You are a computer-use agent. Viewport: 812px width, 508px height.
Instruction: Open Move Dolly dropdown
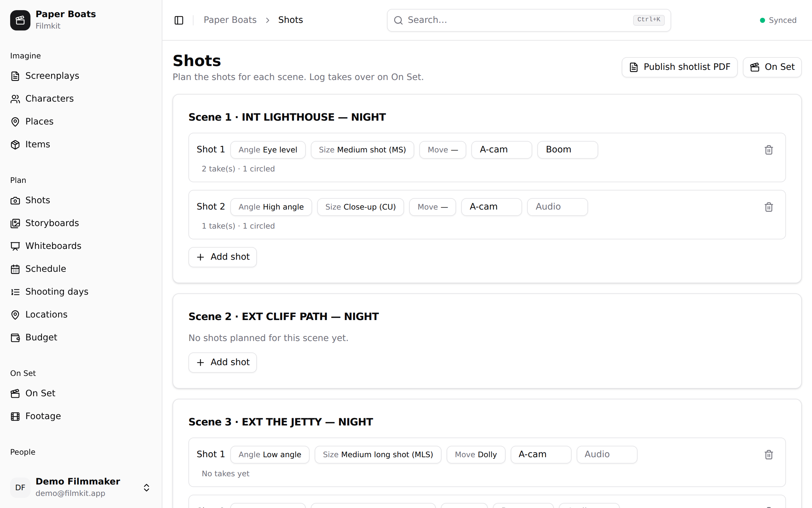pos(476,455)
